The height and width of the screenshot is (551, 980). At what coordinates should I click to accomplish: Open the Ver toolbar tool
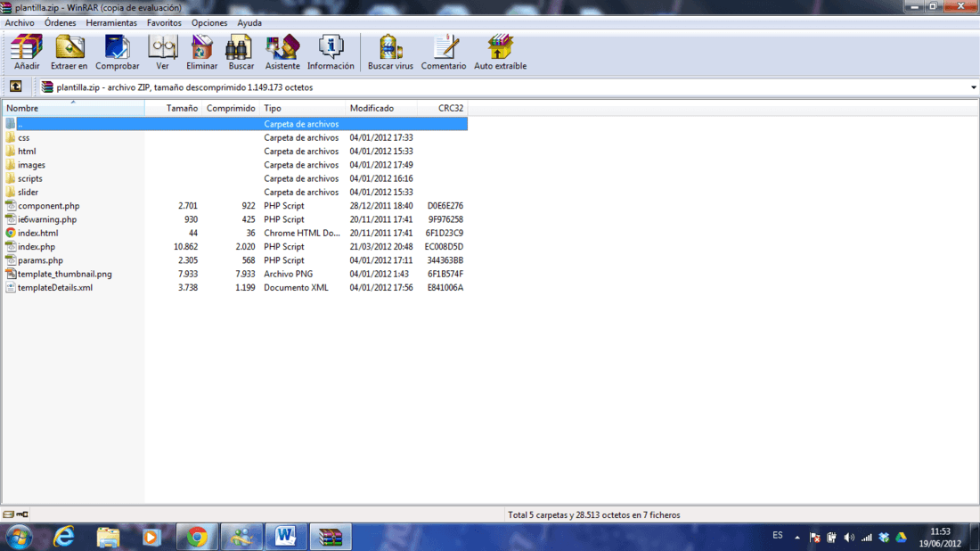(162, 53)
